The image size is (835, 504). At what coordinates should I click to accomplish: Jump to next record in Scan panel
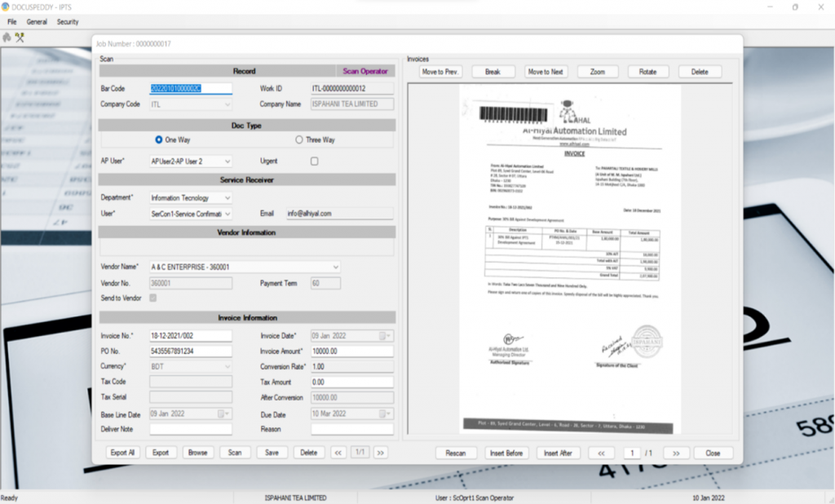click(381, 452)
